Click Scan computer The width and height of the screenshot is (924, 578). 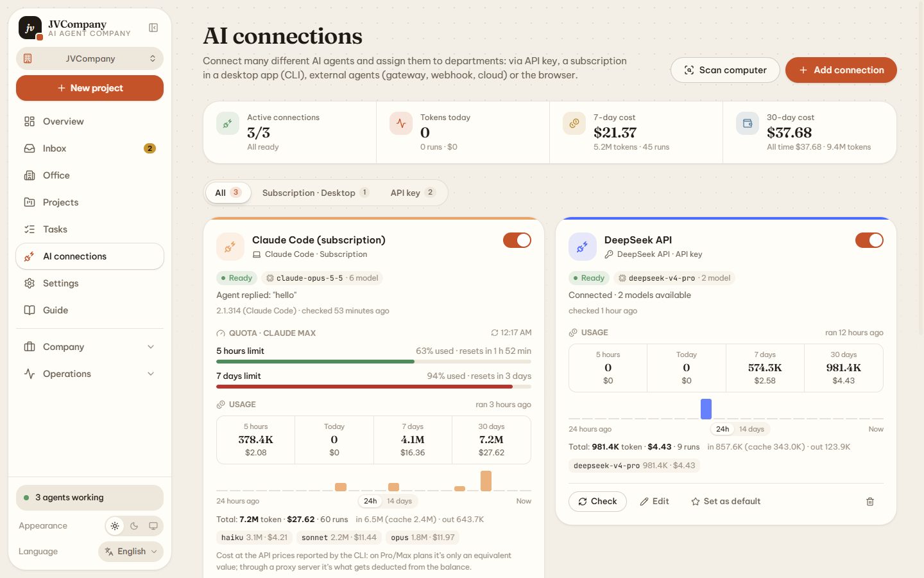tap(725, 70)
